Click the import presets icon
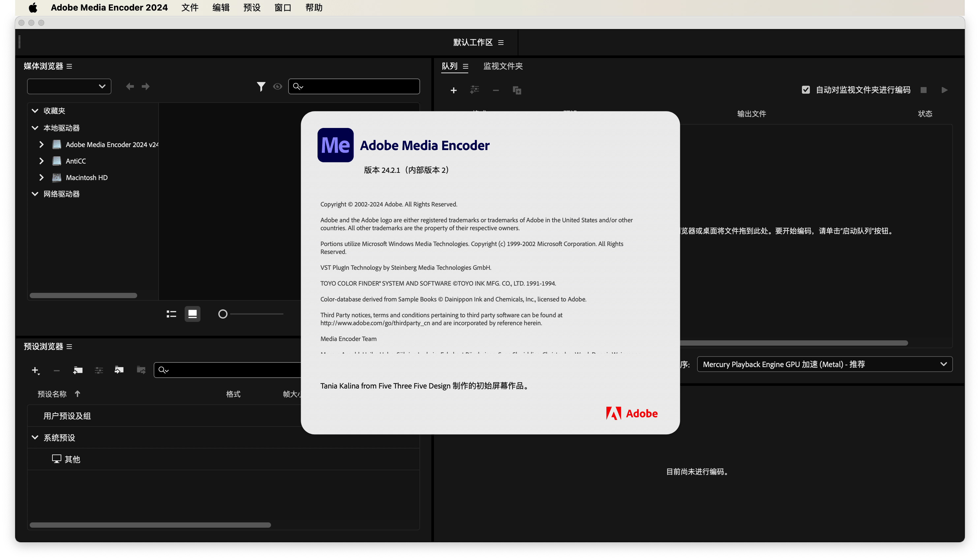The width and height of the screenshot is (980, 560). 119,370
